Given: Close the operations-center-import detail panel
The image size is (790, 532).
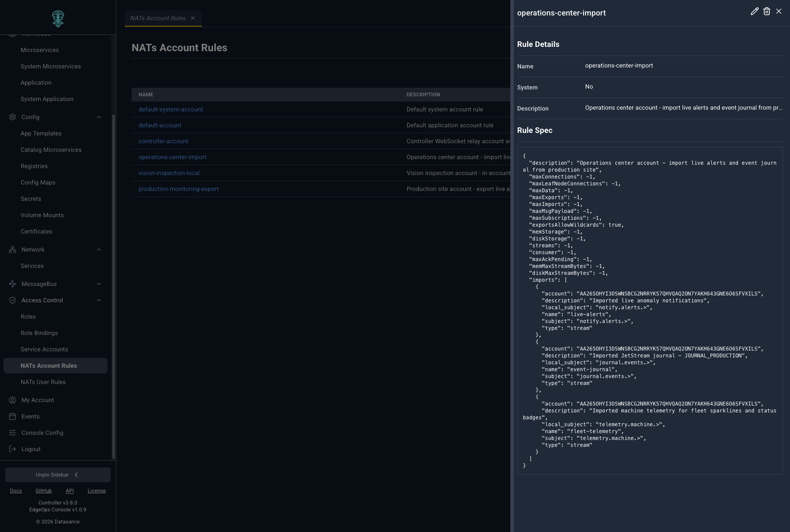Looking at the screenshot, I should point(778,12).
